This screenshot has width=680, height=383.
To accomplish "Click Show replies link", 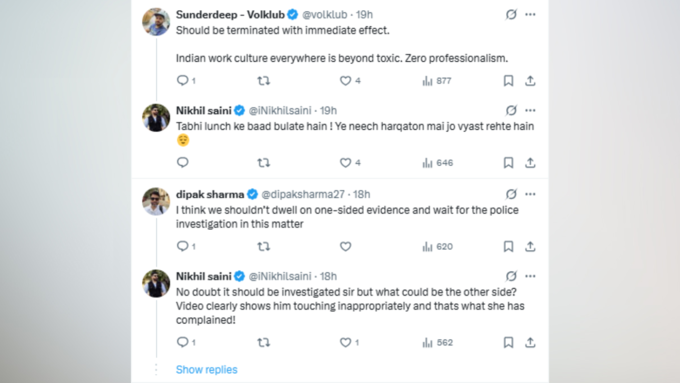I will (x=206, y=370).
